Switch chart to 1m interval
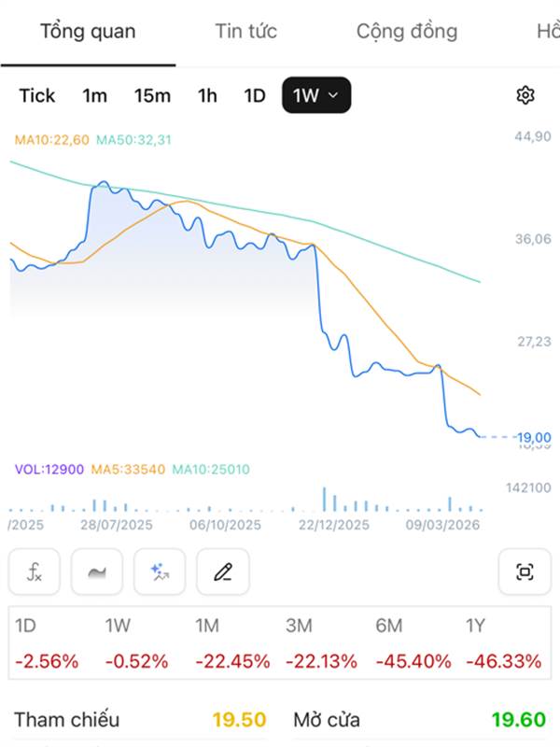560x747 pixels. tap(94, 95)
